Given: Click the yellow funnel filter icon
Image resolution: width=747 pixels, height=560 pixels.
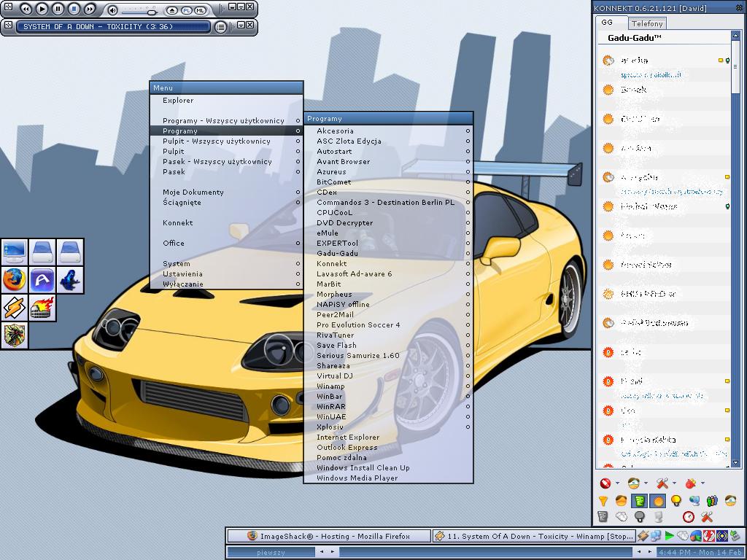Looking at the screenshot, I should [603, 501].
